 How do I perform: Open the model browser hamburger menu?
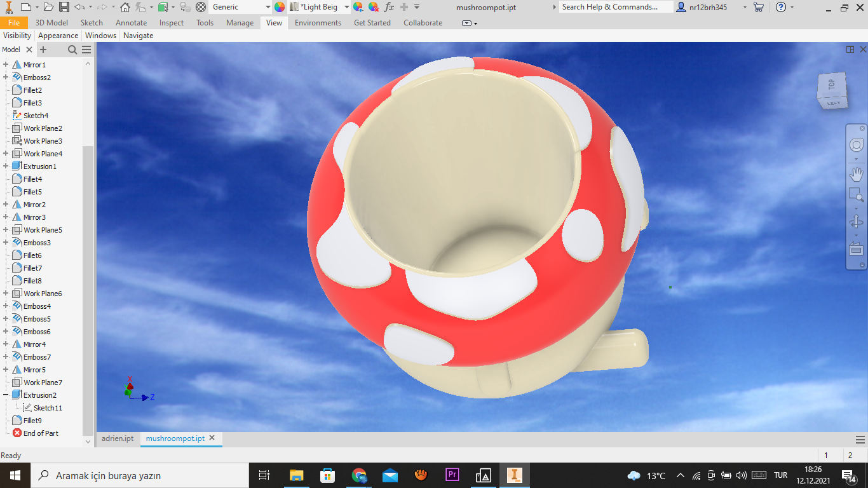[x=86, y=50]
